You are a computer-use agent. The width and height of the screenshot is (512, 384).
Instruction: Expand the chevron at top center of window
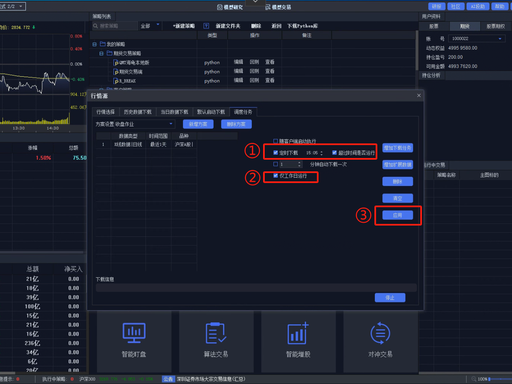[x=255, y=1]
